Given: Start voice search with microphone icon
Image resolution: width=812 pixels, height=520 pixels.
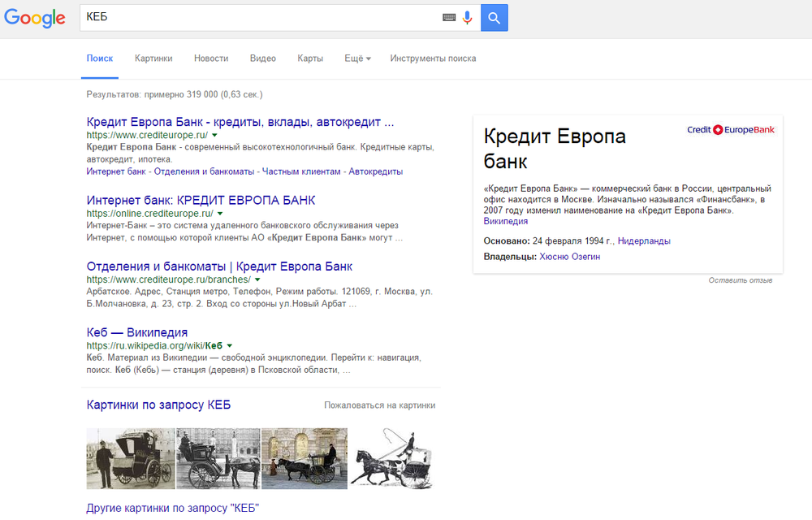Looking at the screenshot, I should (467, 17).
